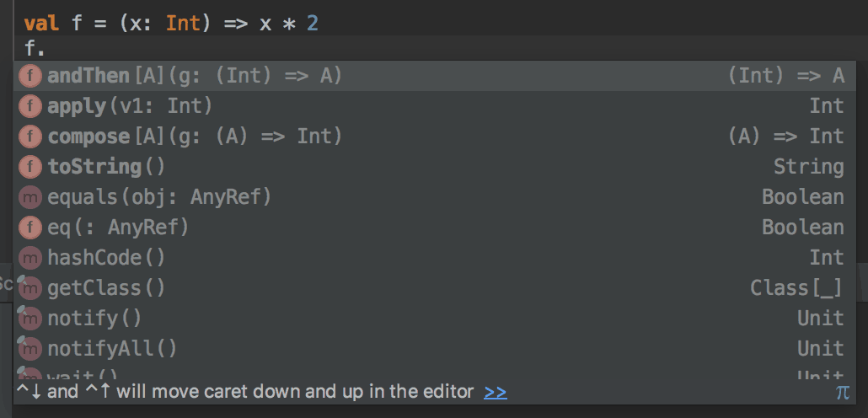This screenshot has height=418, width=868.
Task: Click the method icon beside hashCode
Action: [x=30, y=258]
